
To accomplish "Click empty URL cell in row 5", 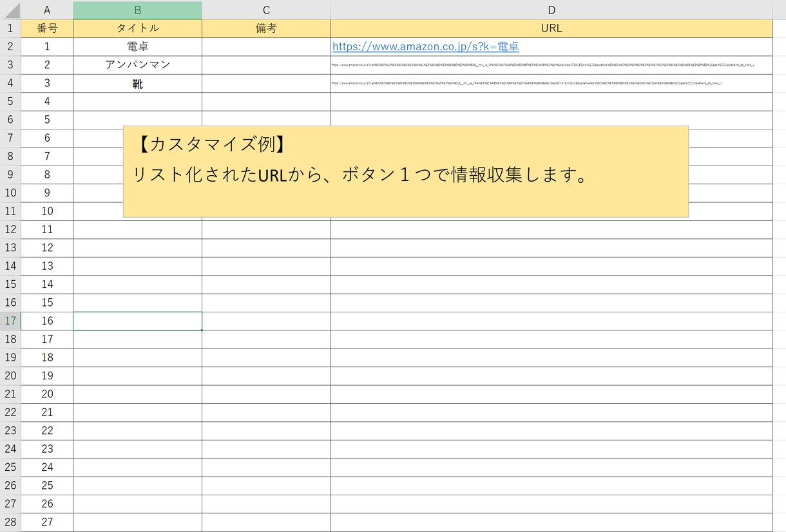I will [551, 102].
